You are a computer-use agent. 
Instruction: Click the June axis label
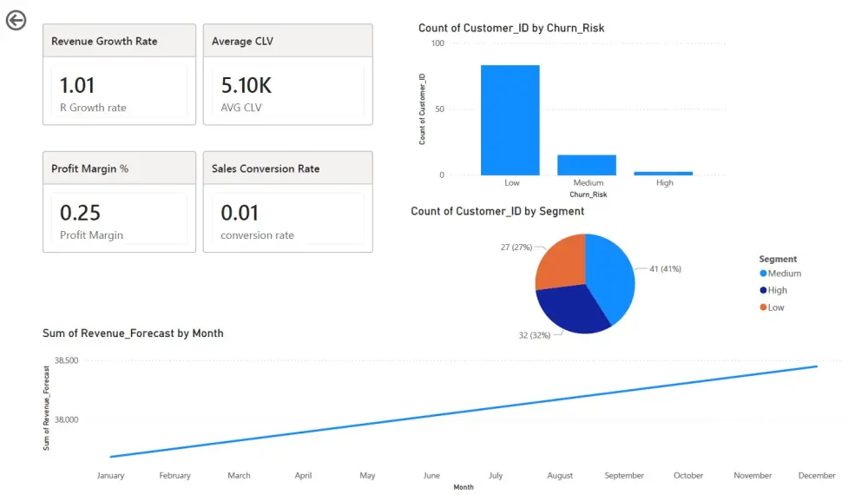point(431,476)
